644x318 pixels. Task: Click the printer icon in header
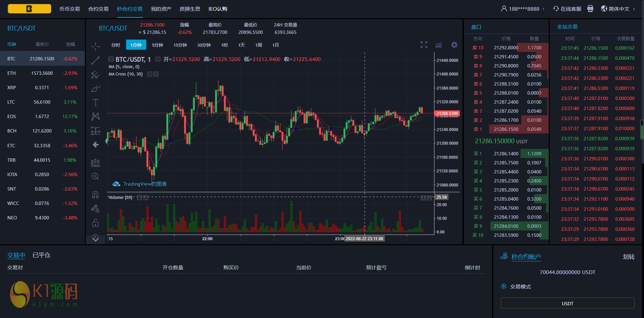pos(590,9)
